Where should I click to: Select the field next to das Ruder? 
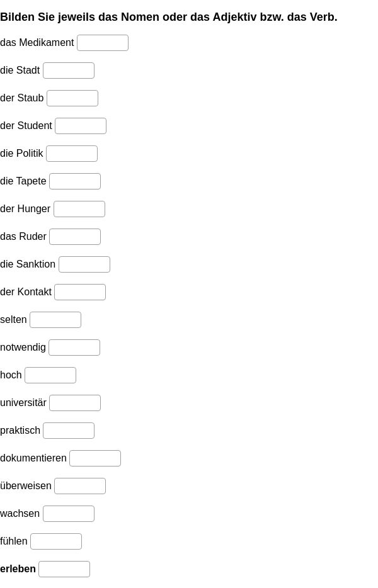pyautogui.click(x=75, y=237)
